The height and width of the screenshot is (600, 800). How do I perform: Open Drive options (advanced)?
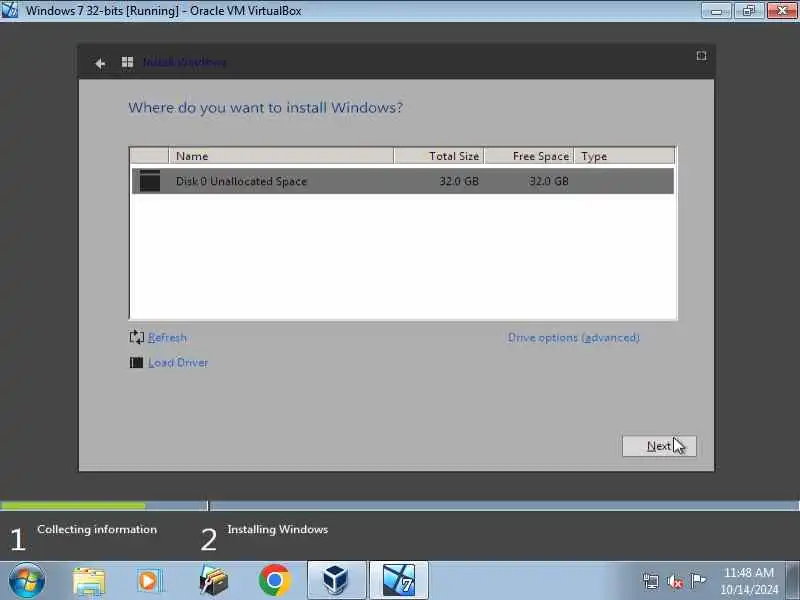tap(573, 338)
